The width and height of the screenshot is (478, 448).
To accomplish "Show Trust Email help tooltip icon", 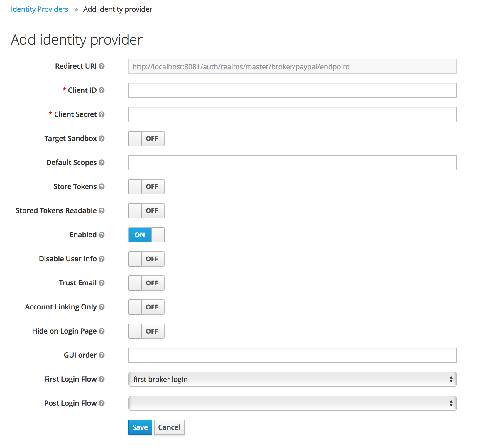I will [x=102, y=283].
